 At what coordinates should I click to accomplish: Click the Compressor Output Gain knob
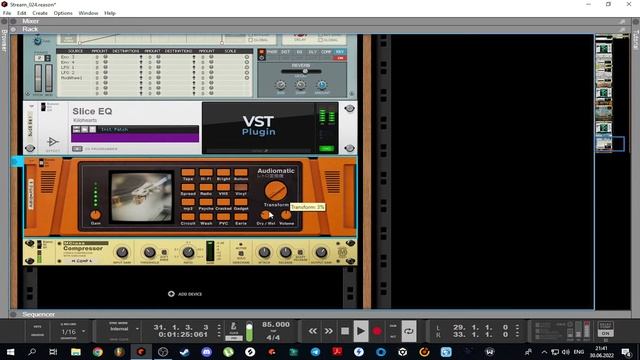[321, 252]
